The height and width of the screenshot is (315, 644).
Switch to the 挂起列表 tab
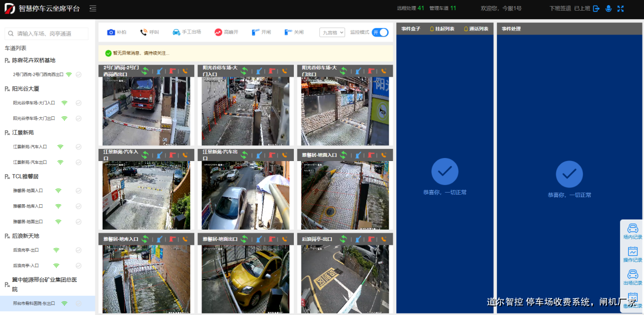(442, 29)
